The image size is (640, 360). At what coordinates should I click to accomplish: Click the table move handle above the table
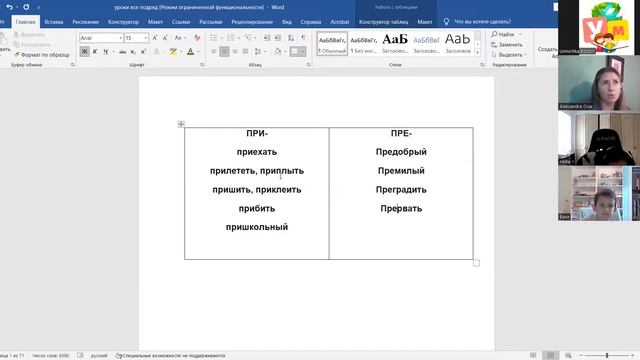pos(181,124)
